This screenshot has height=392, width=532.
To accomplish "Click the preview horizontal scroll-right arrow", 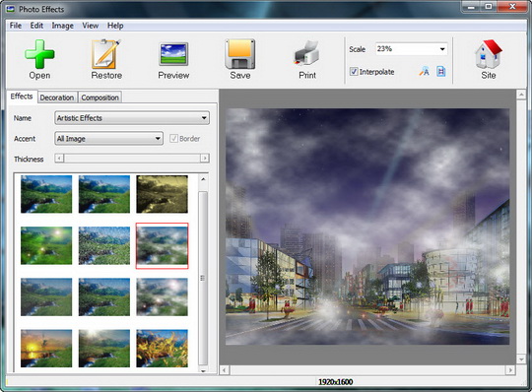I will tap(510, 369).
